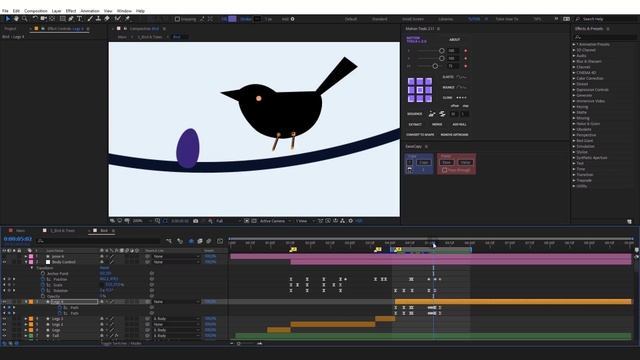The image size is (640, 360).
Task: Select the Hand tool
Action: coord(16,19)
